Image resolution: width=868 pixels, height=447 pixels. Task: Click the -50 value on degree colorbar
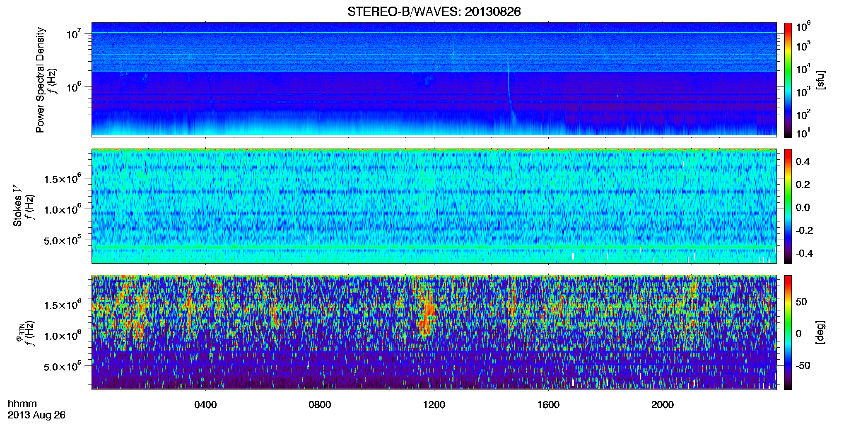pos(803,365)
